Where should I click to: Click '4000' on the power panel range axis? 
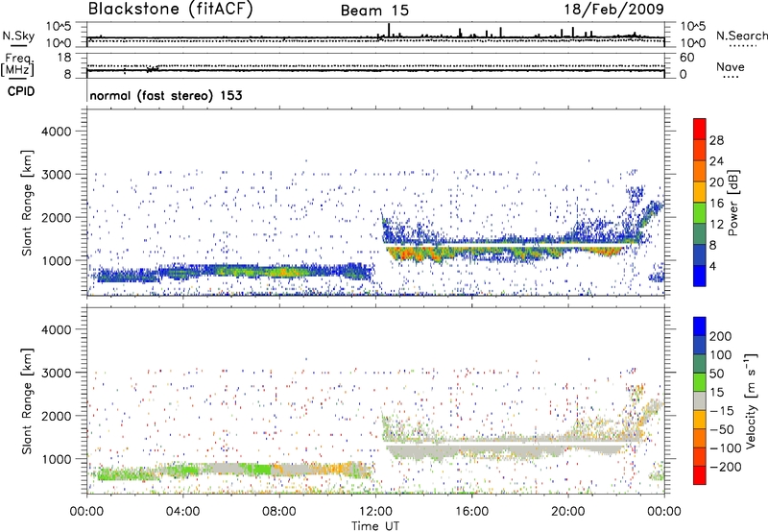pyautogui.click(x=57, y=132)
